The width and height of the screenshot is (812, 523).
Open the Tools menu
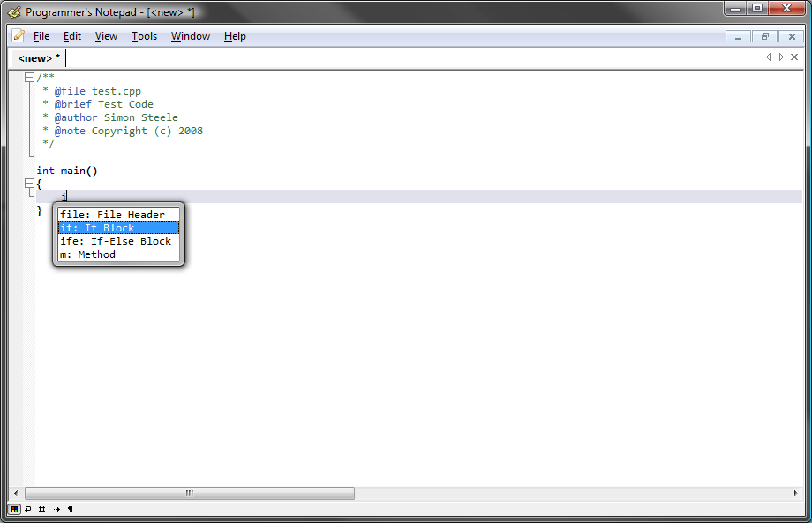[x=144, y=36]
